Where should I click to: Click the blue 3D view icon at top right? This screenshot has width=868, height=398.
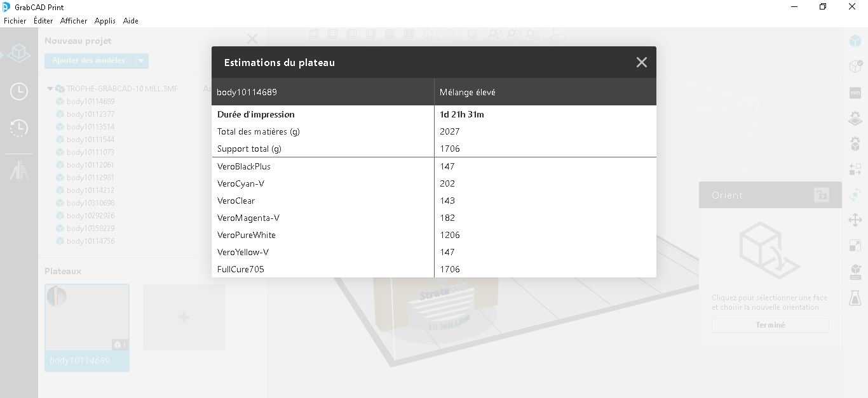coord(855,41)
